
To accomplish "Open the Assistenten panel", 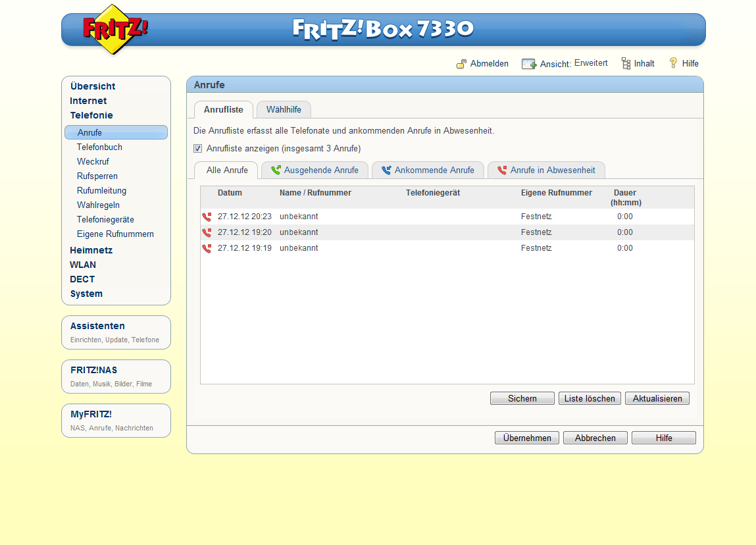I will [x=116, y=332].
